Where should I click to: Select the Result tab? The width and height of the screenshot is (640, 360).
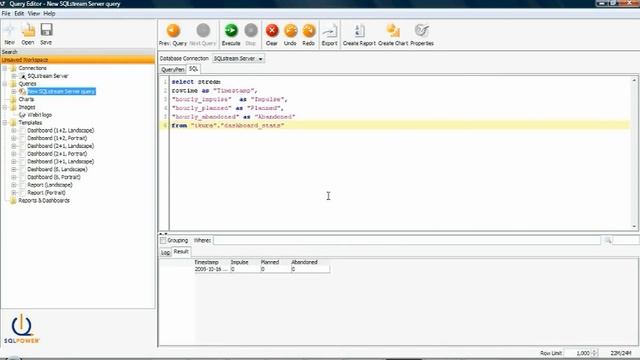tap(181, 252)
